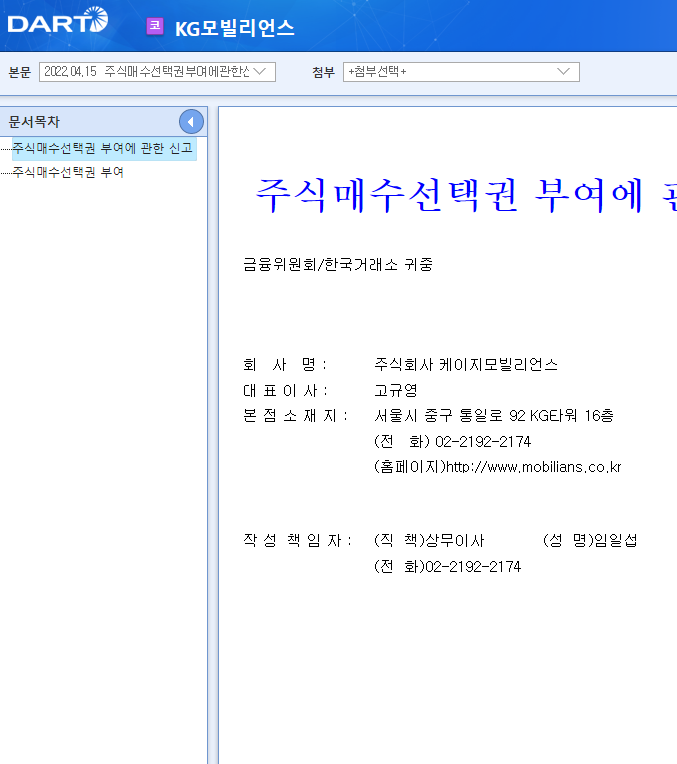Click the homepage URL www.mobilians.co.kr
Viewport: 677px width, 764px height.
pos(534,467)
